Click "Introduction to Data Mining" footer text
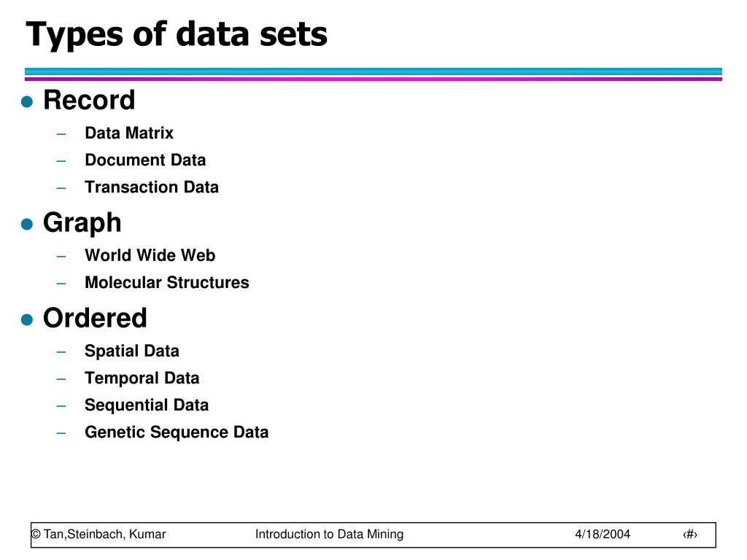 329,534
